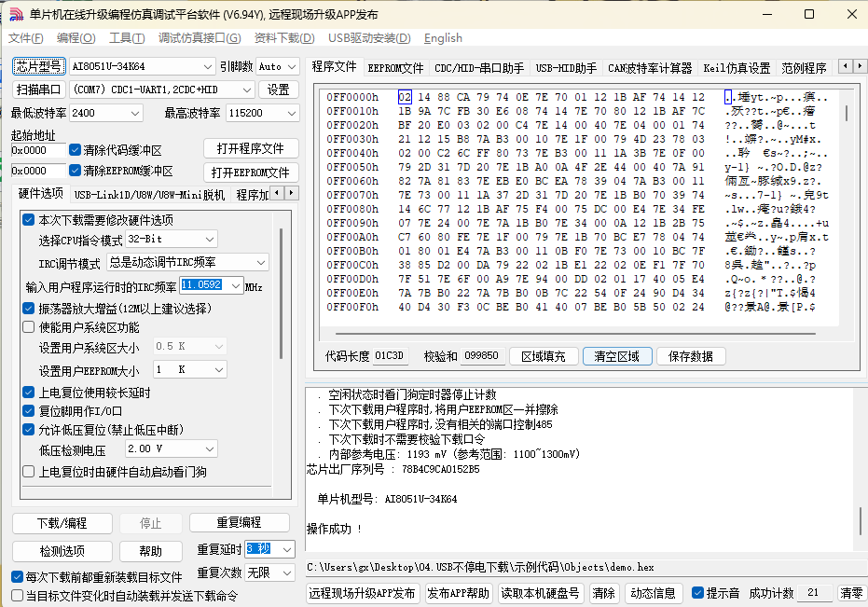
Task: Enable 当目标文件变化时自动装载并发送下载命令
Action: 17,596
